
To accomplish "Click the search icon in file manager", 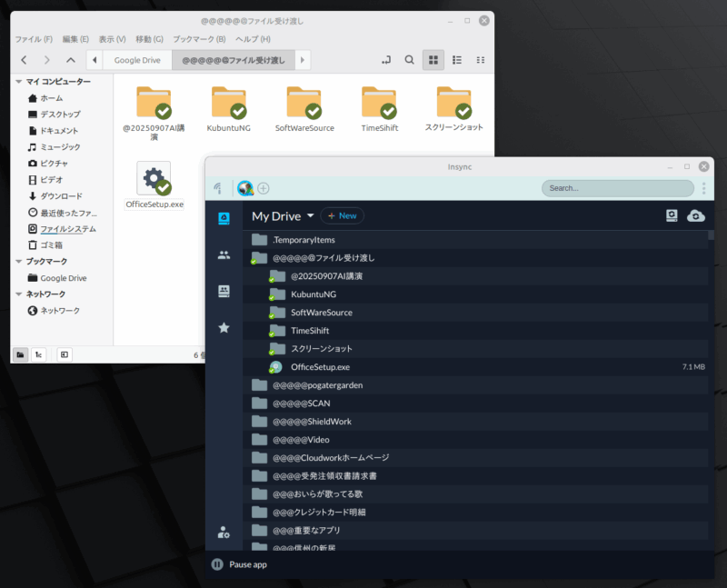I will [410, 60].
